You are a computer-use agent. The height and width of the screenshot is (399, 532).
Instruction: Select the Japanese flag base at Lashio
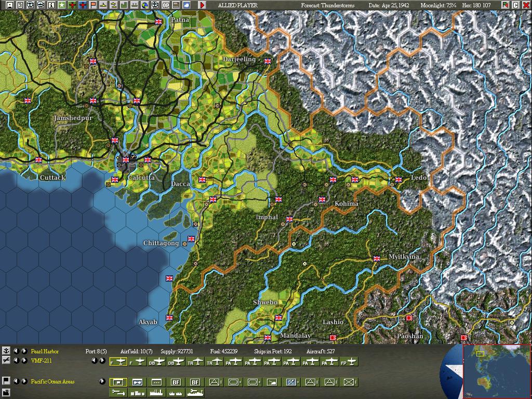pos(333,338)
